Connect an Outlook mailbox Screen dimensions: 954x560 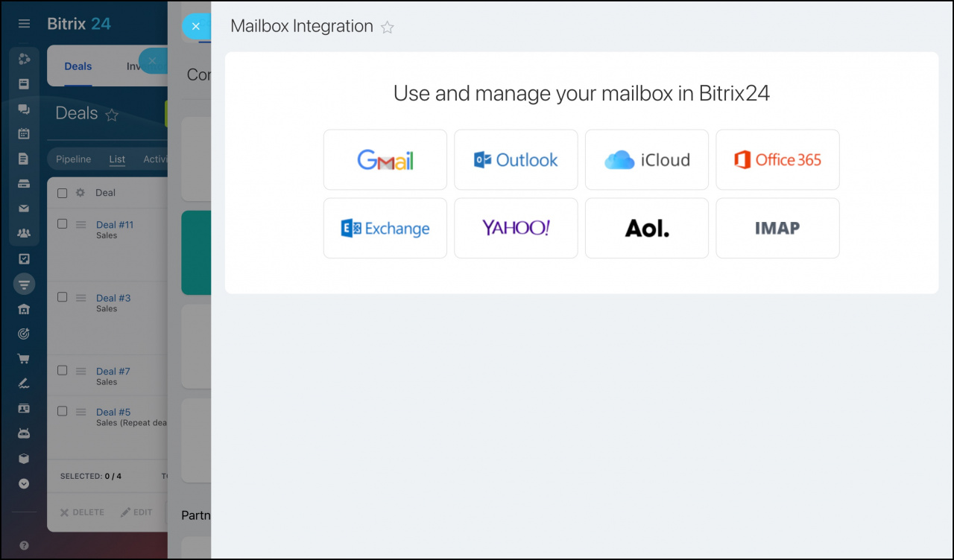tap(516, 160)
